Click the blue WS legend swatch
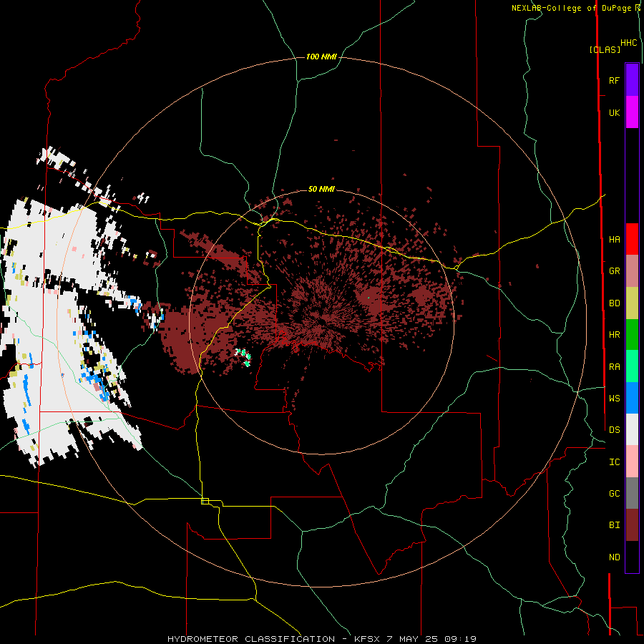The image size is (644, 644). coord(632,398)
